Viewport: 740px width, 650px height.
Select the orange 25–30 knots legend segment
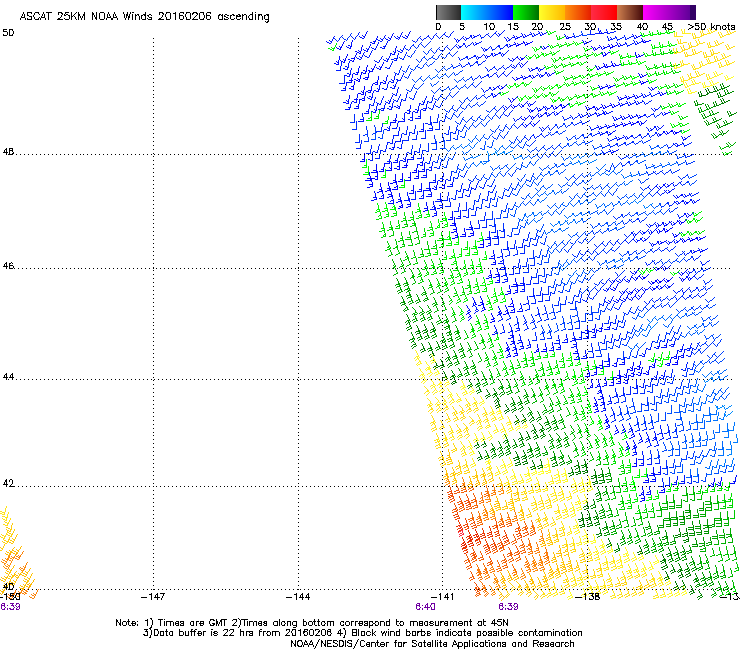578,12
